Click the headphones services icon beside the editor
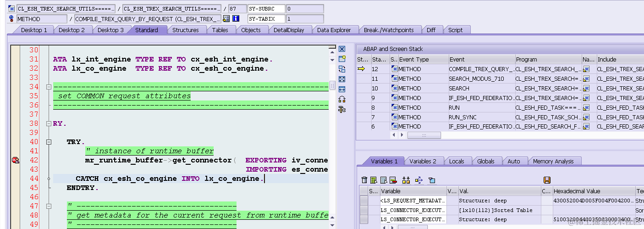The width and height of the screenshot is (644, 229). click(341, 99)
